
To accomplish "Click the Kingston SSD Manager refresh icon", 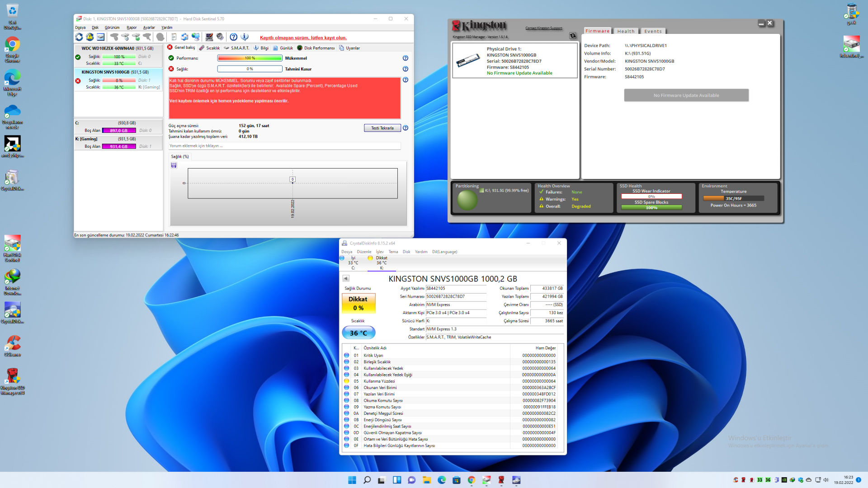I will [x=572, y=36].
